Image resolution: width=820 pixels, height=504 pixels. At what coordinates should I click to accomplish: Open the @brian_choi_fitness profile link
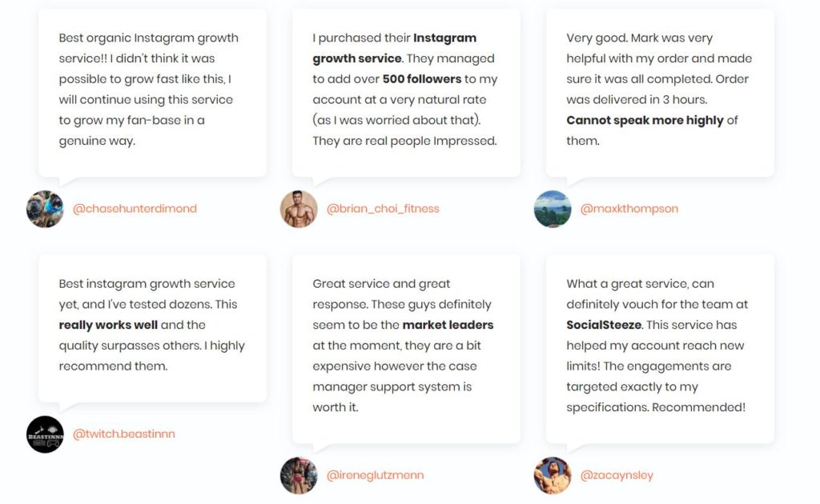pyautogui.click(x=383, y=209)
